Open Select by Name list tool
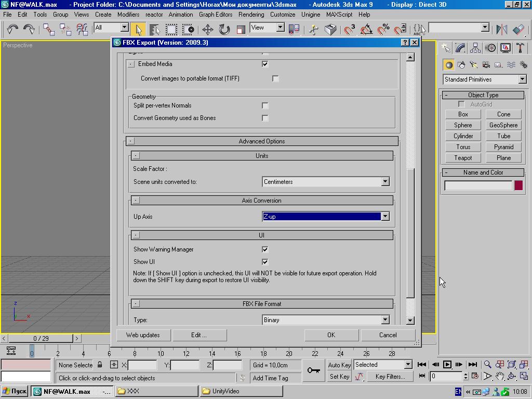The image size is (532, 399). (x=154, y=30)
